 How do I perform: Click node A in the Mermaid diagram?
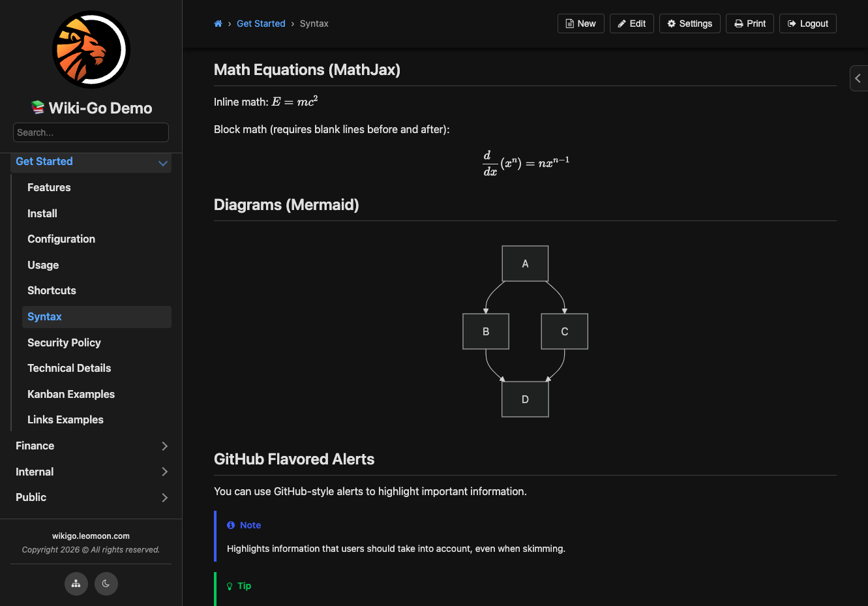pos(525,264)
